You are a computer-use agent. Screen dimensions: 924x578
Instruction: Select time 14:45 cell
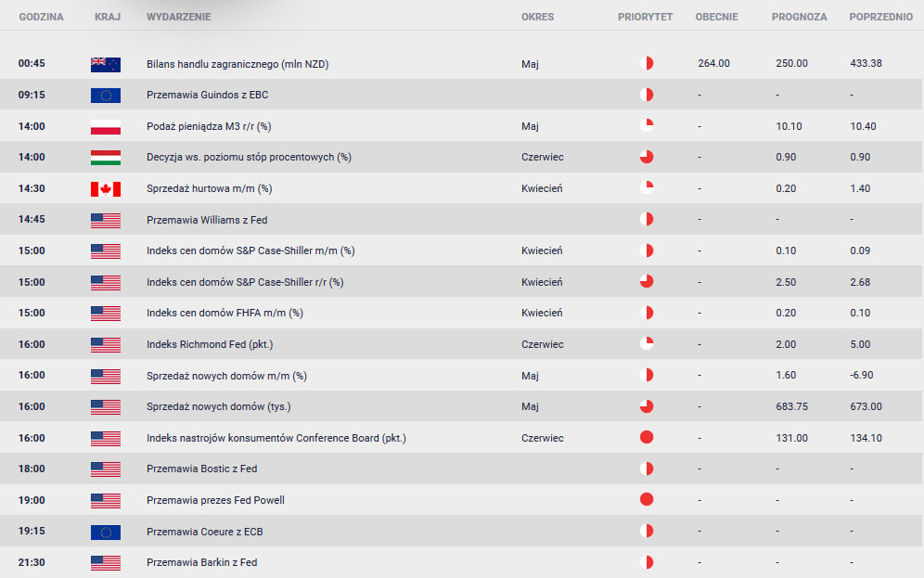(x=32, y=220)
